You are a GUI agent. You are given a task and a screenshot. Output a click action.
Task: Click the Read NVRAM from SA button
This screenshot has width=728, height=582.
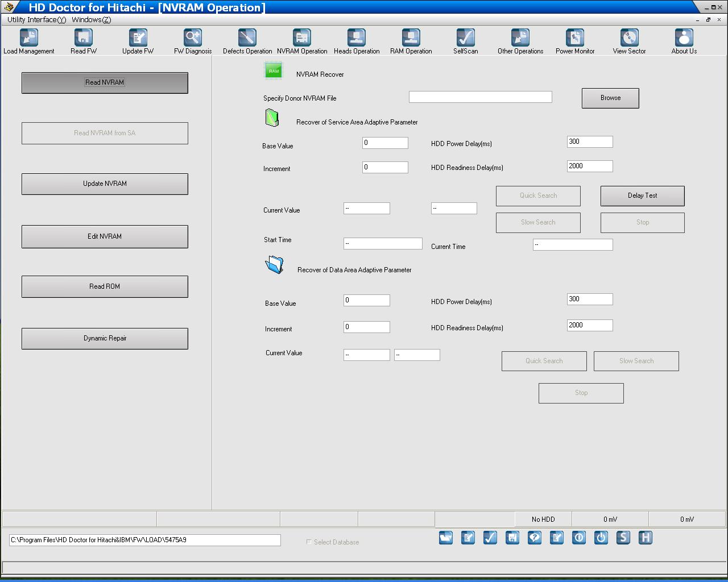tap(105, 133)
